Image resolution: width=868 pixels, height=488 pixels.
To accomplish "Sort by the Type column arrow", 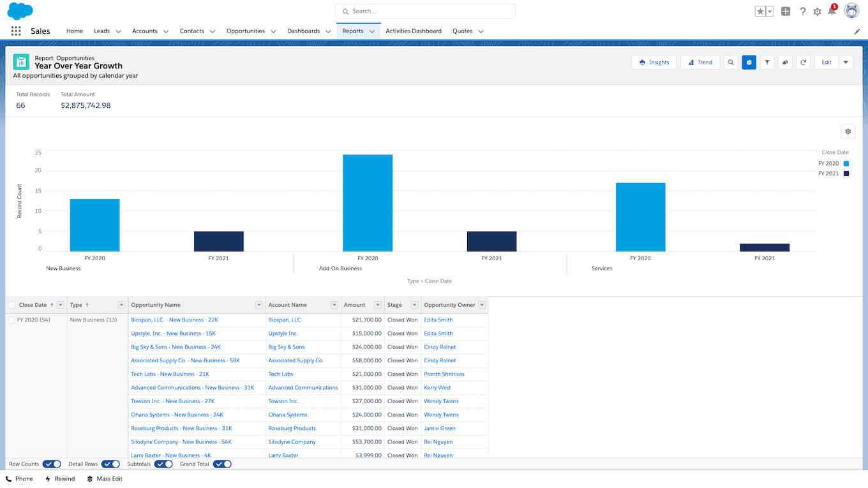I will (87, 305).
